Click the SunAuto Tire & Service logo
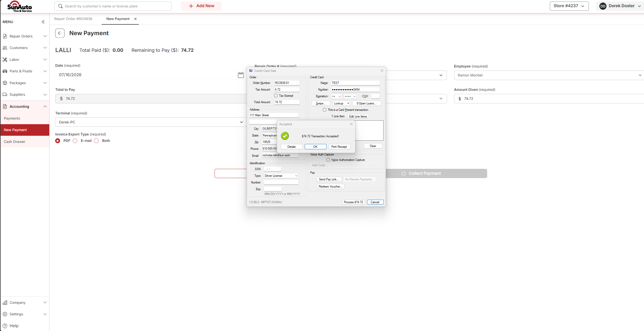The image size is (644, 331). (20, 6)
